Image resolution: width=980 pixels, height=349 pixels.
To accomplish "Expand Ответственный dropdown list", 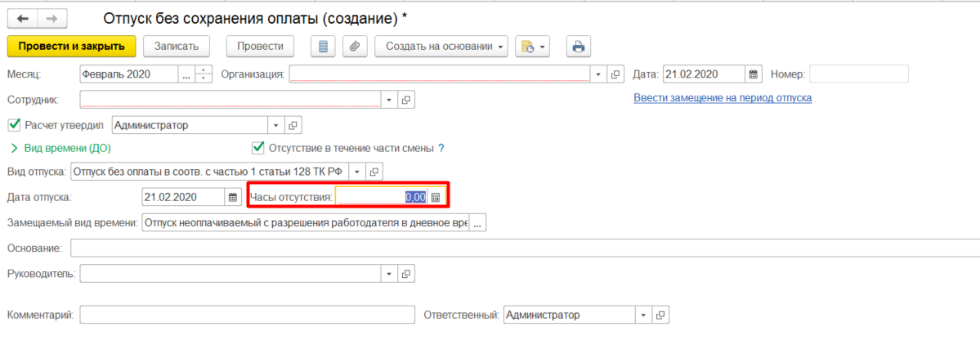I will tap(643, 315).
